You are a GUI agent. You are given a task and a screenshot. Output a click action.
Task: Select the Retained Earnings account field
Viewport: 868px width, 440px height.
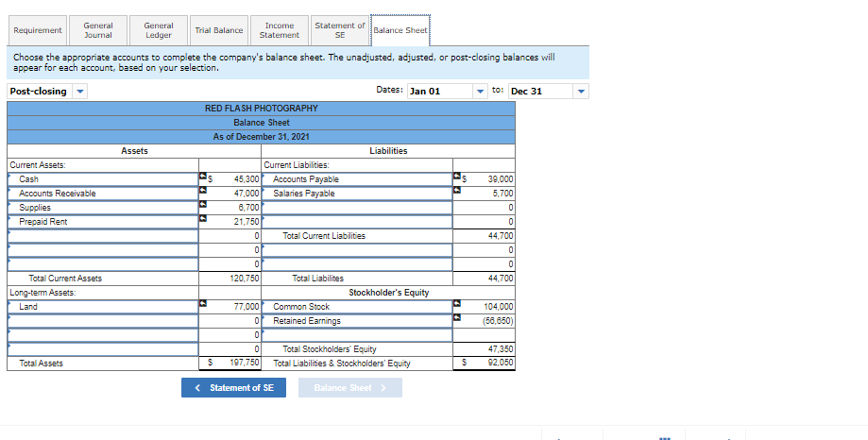[357, 321]
